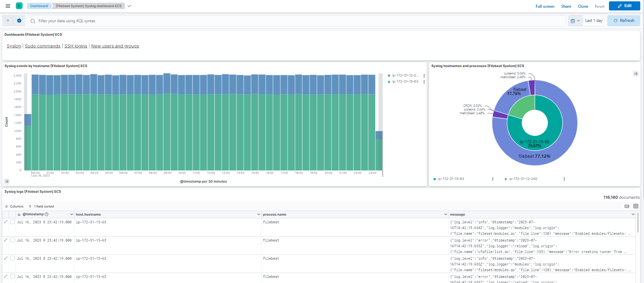Click blue legend dot for ip-172-31-12-2...
This screenshot has height=283, width=644.
pos(389,75)
